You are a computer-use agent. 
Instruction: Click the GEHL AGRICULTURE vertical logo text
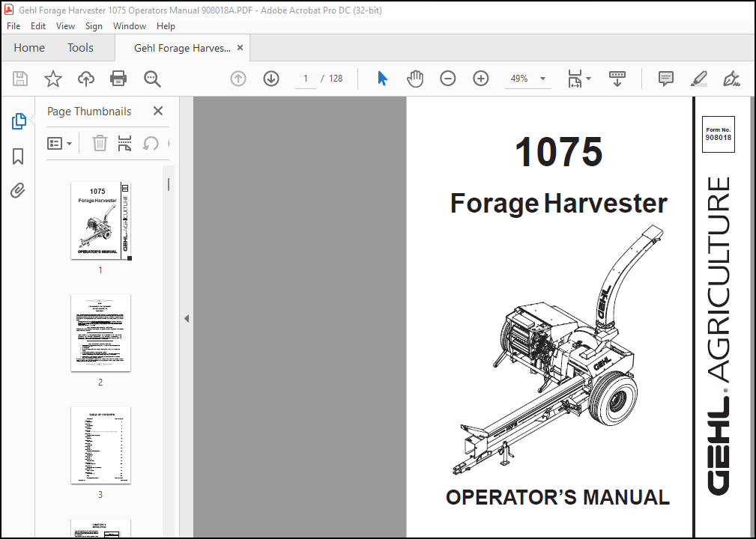[719, 335]
